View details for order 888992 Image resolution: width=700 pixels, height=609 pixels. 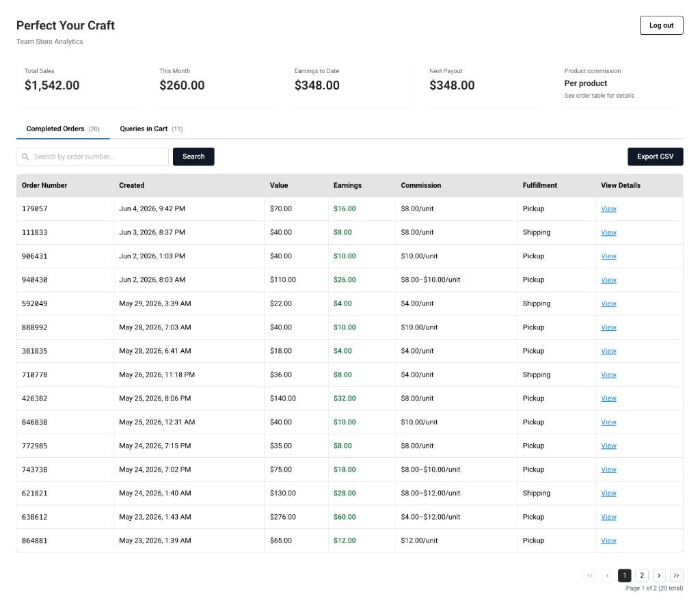608,327
